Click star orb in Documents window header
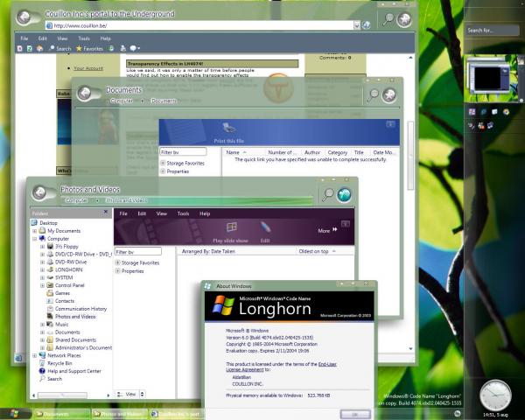 [389, 95]
